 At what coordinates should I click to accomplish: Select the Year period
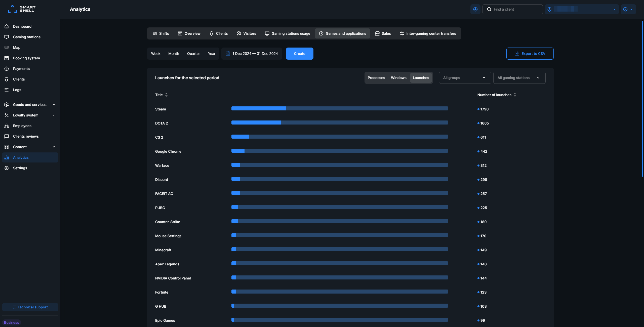click(212, 54)
